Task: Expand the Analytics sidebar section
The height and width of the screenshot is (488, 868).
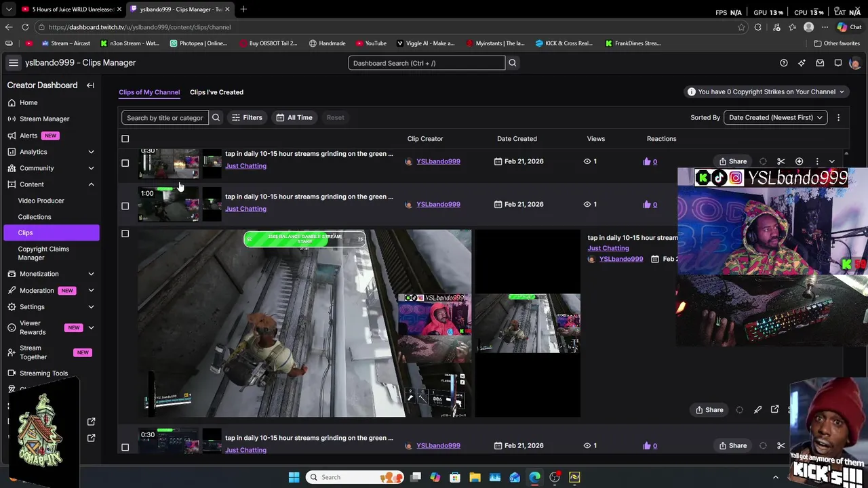Action: click(x=91, y=152)
